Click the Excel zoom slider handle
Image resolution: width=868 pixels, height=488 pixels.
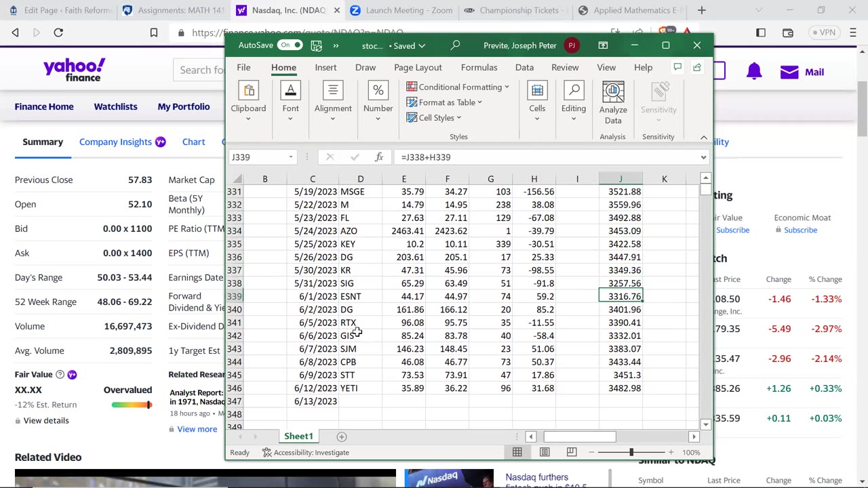coord(631,452)
